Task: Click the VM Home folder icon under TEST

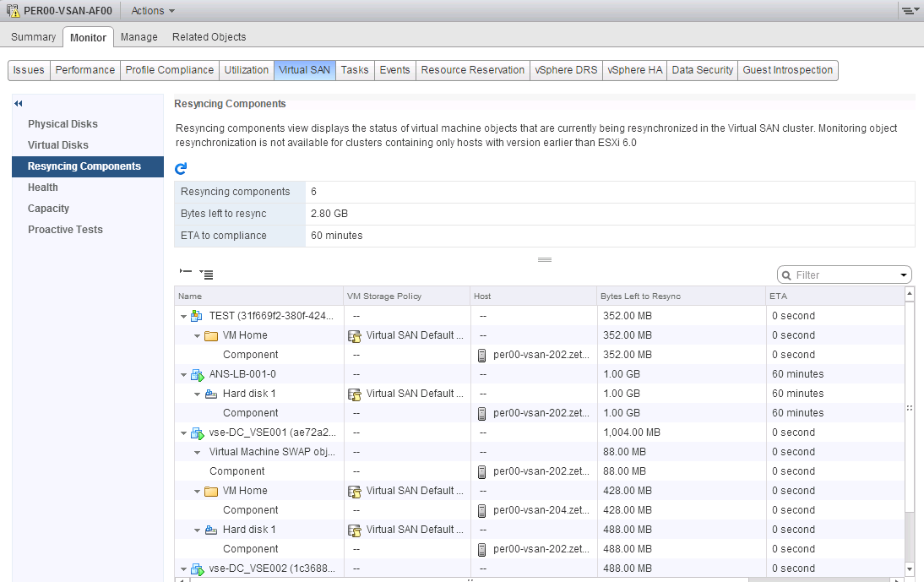Action: coord(211,336)
